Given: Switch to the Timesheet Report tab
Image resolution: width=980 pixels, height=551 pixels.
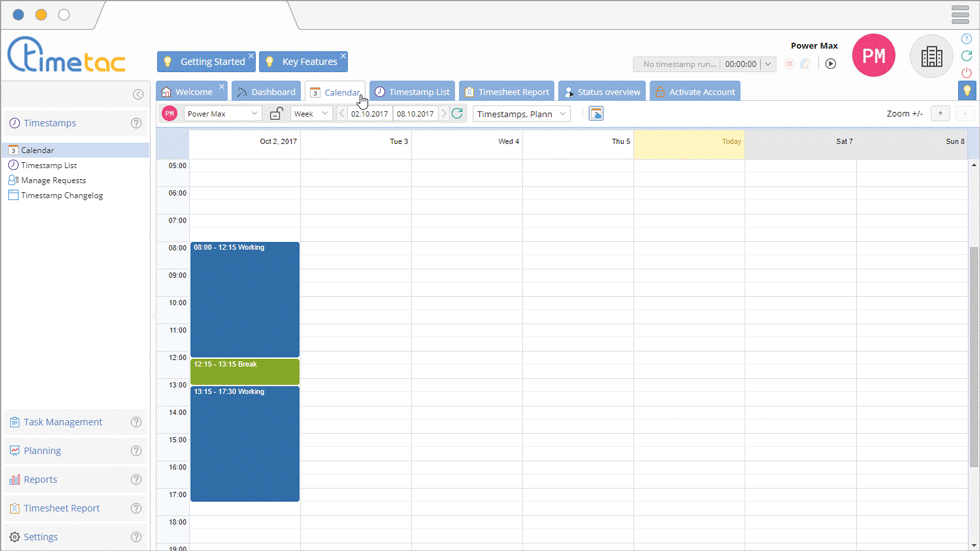Looking at the screenshot, I should (x=506, y=92).
